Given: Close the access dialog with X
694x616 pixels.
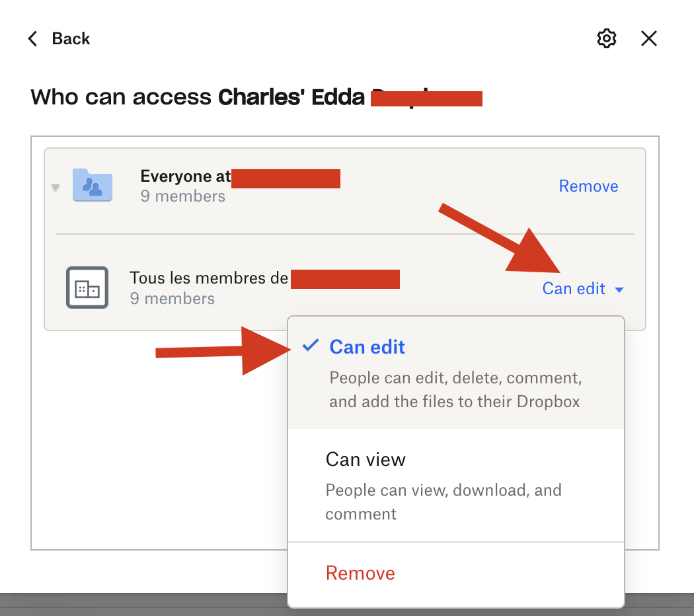Looking at the screenshot, I should point(649,38).
